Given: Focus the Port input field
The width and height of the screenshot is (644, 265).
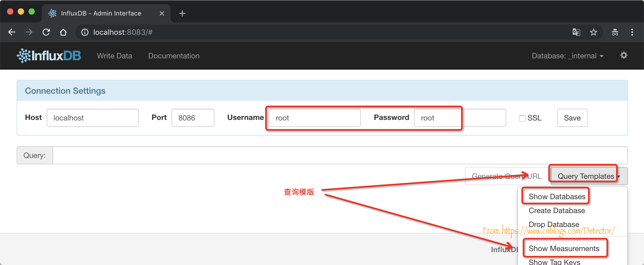Looking at the screenshot, I should [193, 118].
